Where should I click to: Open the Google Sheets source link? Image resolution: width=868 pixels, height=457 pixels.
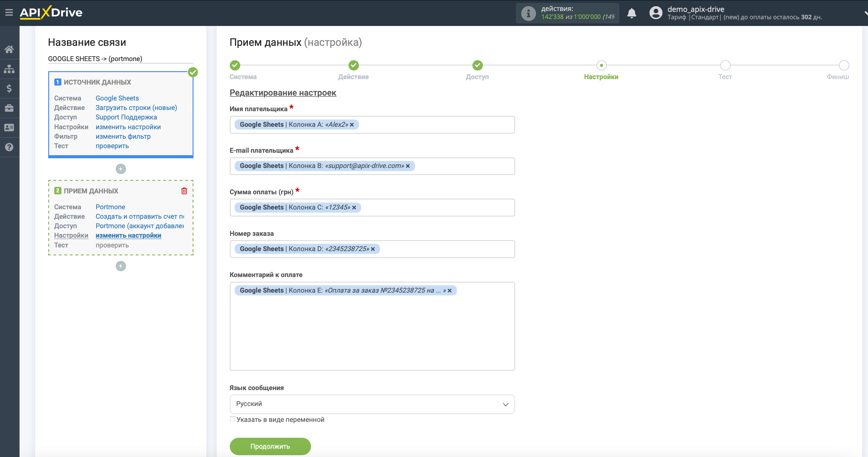[x=117, y=98]
